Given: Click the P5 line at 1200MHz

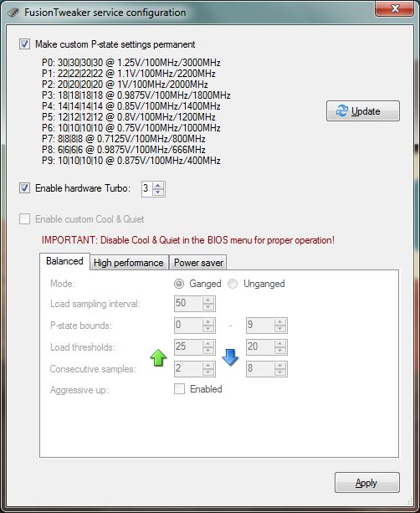Looking at the screenshot, I should pyautogui.click(x=129, y=117).
